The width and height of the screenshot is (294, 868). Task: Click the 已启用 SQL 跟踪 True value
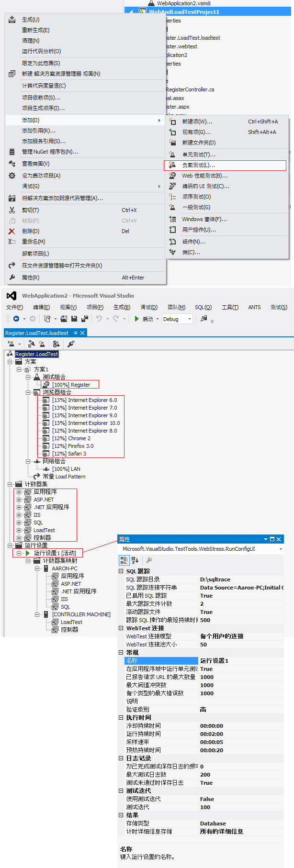(x=241, y=596)
